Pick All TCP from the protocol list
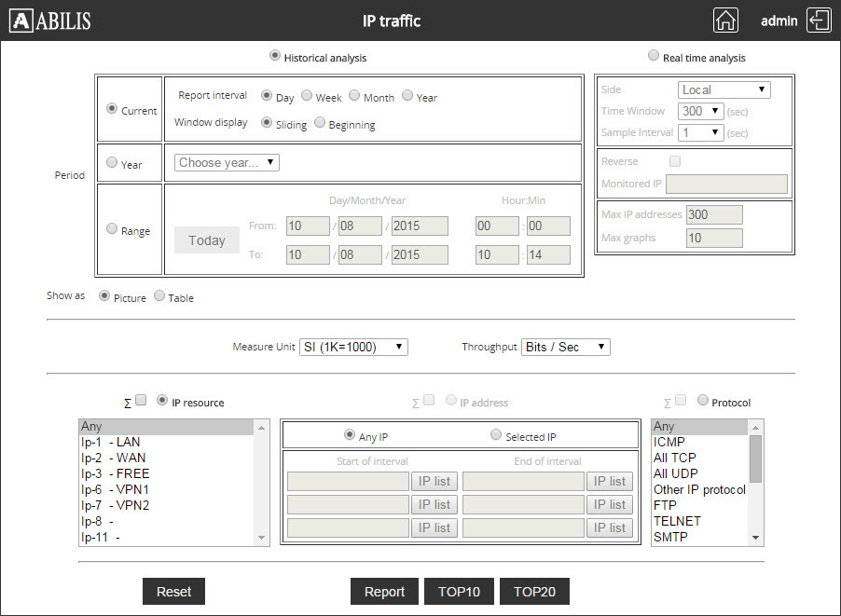 click(x=675, y=458)
